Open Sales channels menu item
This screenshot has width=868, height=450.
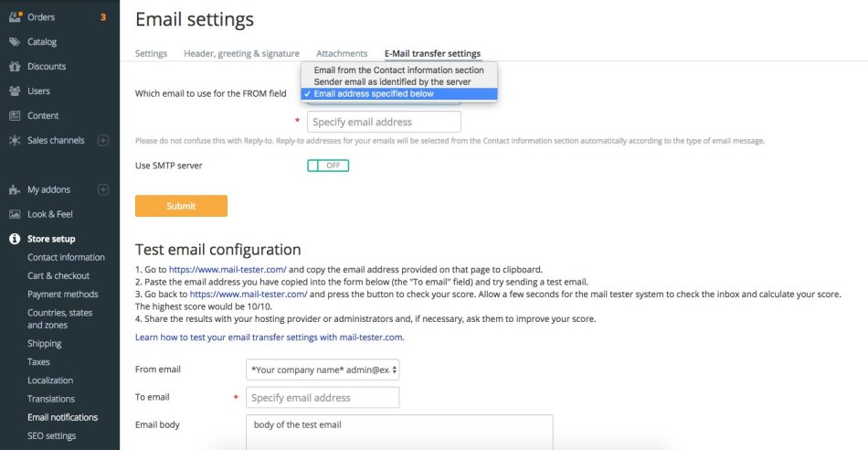tap(56, 140)
